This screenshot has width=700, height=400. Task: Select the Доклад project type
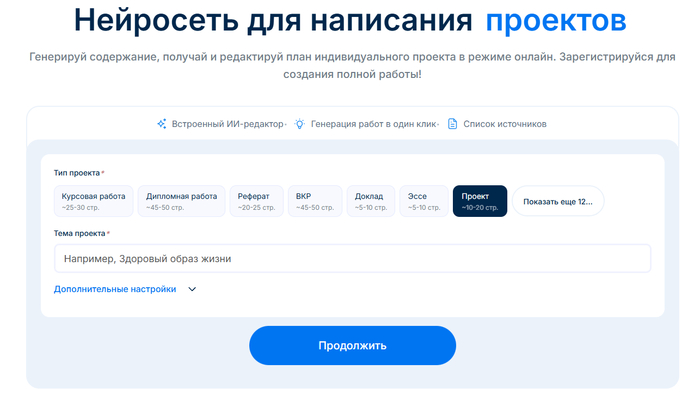[370, 201]
